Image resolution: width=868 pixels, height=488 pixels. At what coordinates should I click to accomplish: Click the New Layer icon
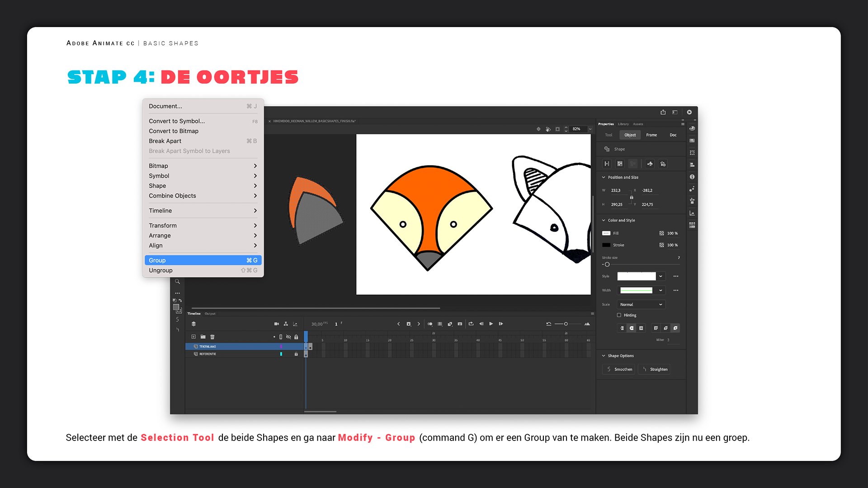[x=193, y=337]
